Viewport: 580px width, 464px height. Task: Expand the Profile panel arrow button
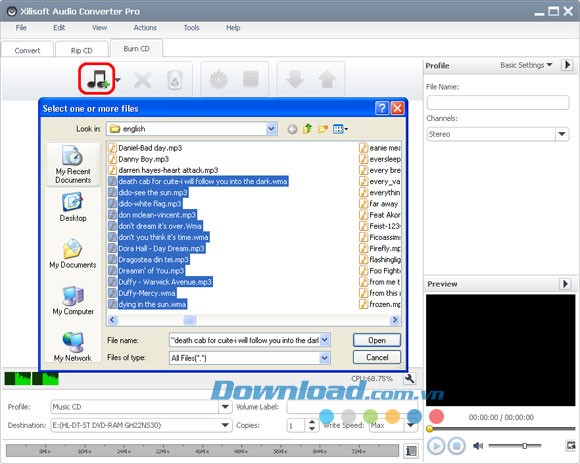click(567, 65)
